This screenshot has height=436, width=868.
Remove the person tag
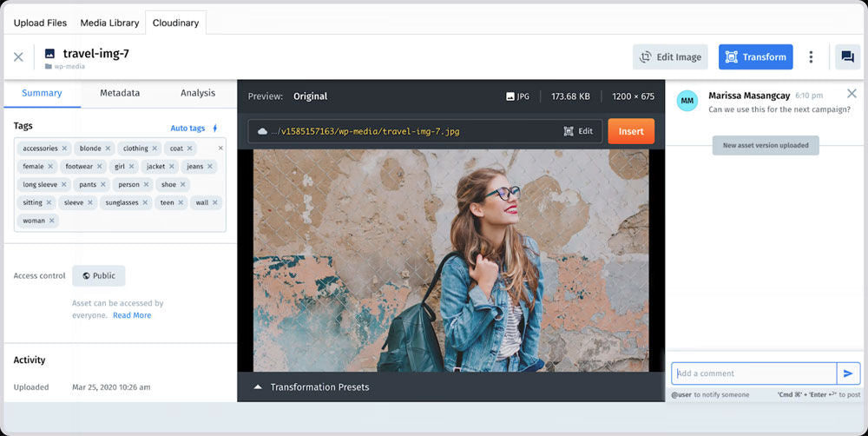click(x=146, y=184)
